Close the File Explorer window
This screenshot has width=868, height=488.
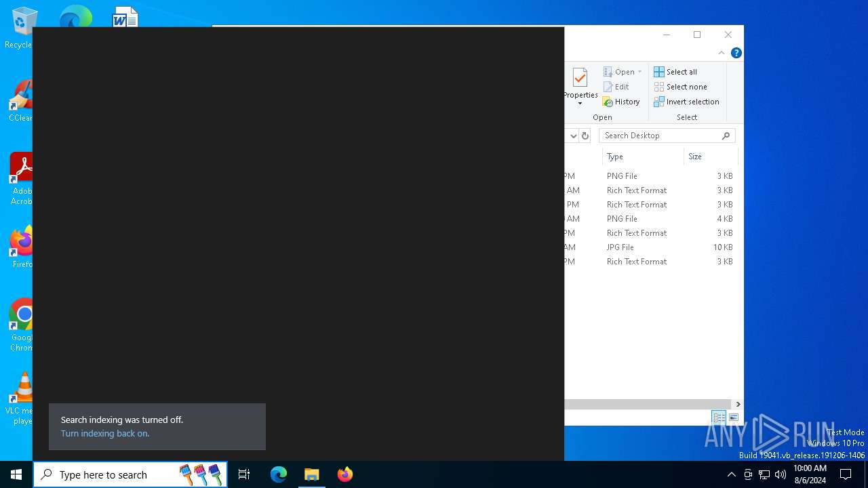(728, 35)
